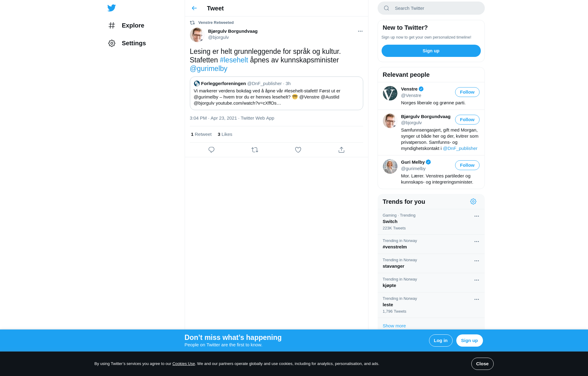Open more options for Switch trend

(477, 216)
